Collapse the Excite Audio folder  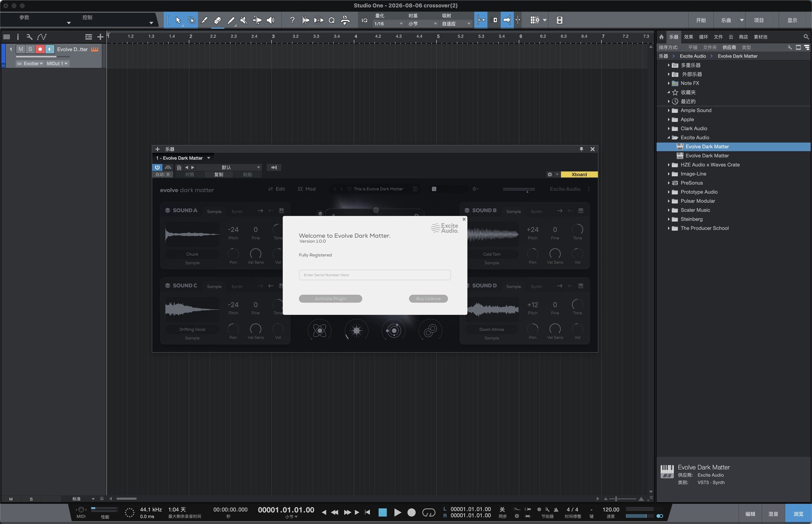[669, 137]
